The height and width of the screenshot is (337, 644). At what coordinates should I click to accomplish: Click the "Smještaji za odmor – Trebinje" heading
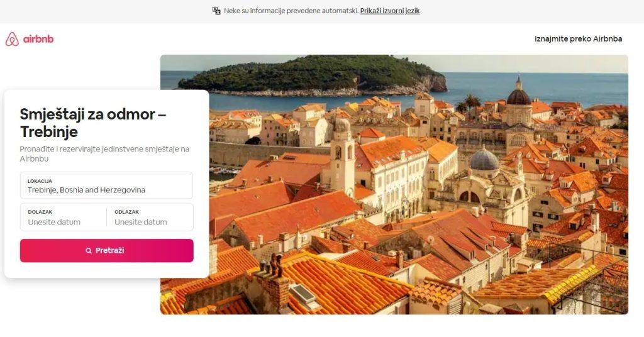click(93, 123)
